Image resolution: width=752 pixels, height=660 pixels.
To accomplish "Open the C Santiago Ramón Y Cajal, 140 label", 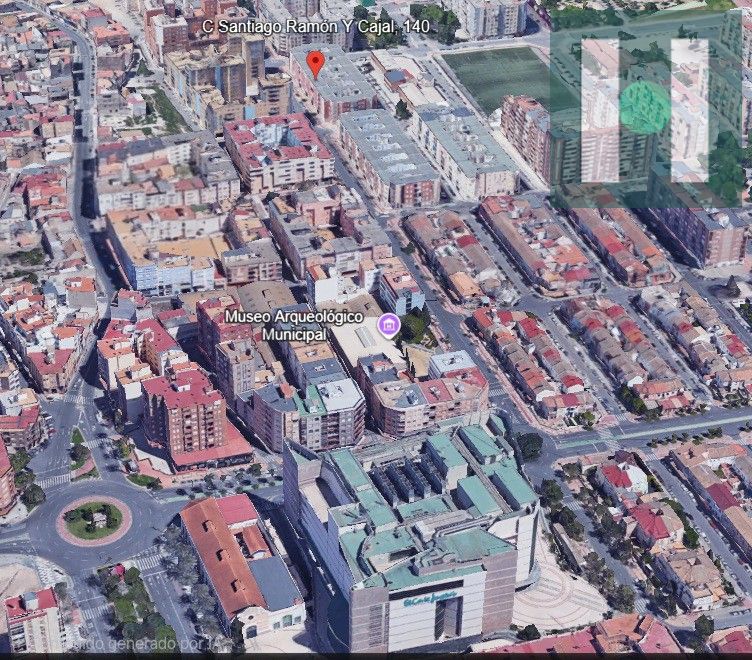I will (316, 25).
